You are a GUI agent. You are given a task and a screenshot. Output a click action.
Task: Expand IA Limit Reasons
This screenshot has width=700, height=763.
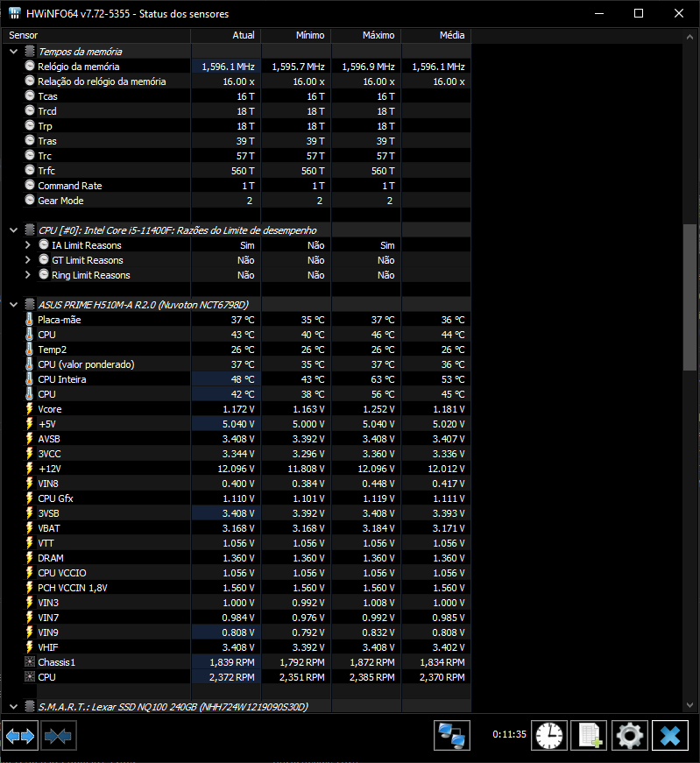(x=28, y=244)
